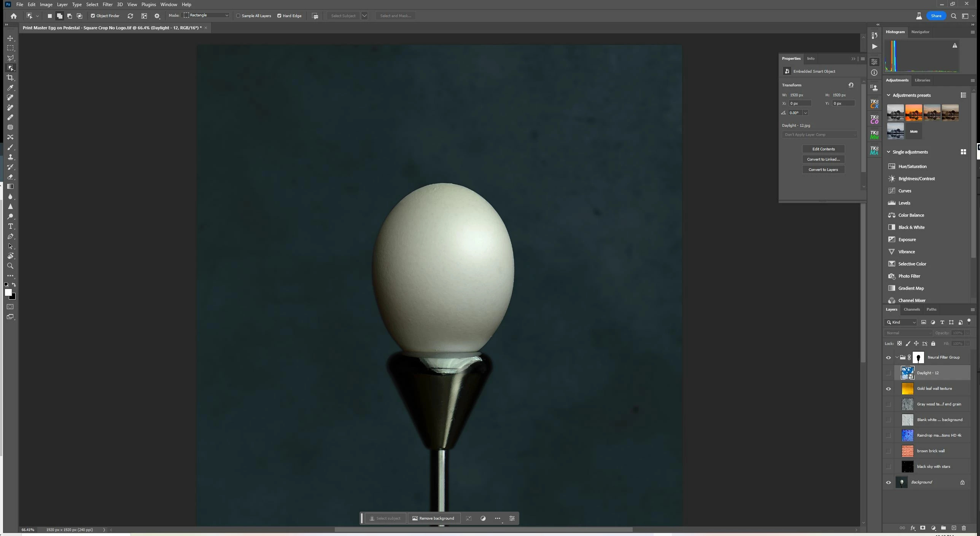
Task: Select the brown brick wall layer thumbnail
Action: (x=907, y=451)
